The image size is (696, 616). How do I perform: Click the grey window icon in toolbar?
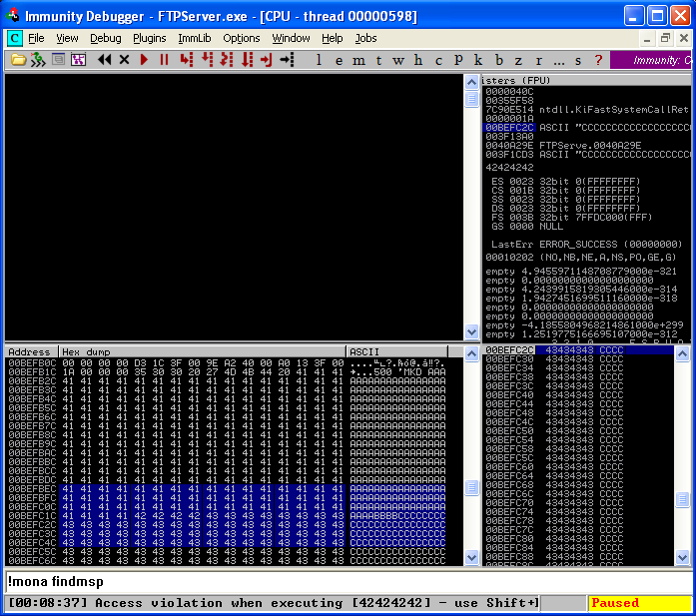58,59
